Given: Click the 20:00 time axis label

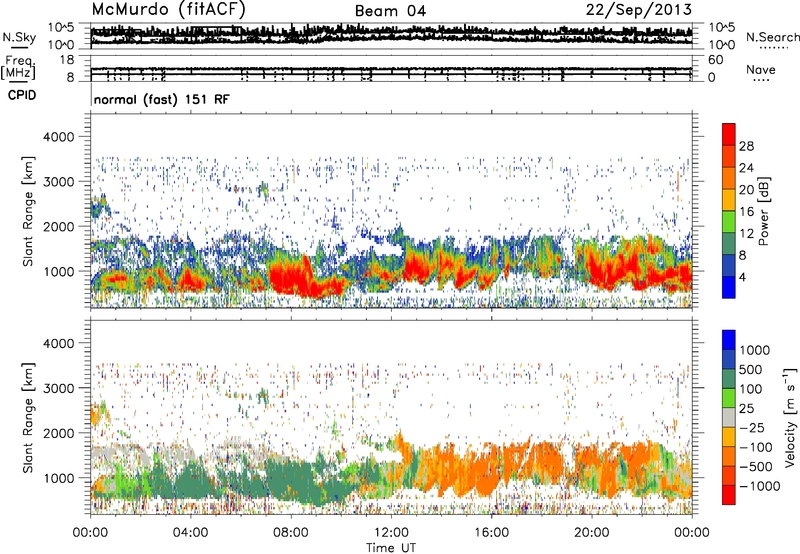Looking at the screenshot, I should click(591, 533).
